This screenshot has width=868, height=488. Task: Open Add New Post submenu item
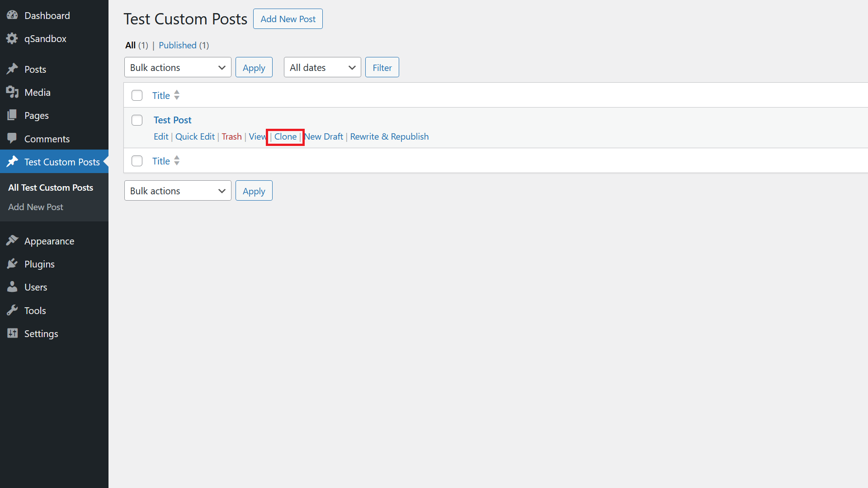36,207
